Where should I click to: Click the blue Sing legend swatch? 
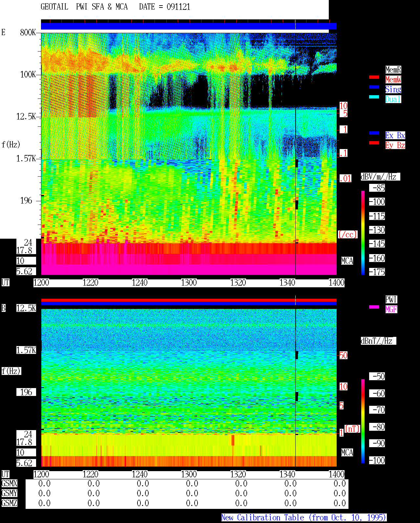click(x=374, y=87)
